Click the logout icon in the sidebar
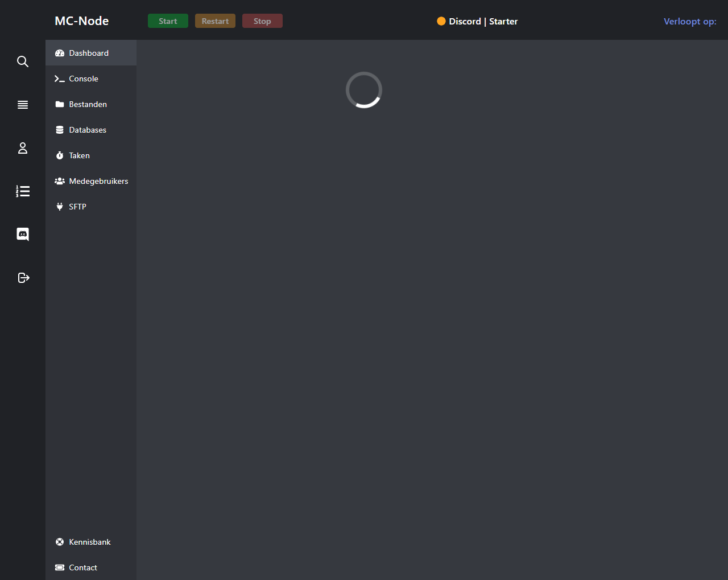This screenshot has height=580, width=728. (x=23, y=278)
